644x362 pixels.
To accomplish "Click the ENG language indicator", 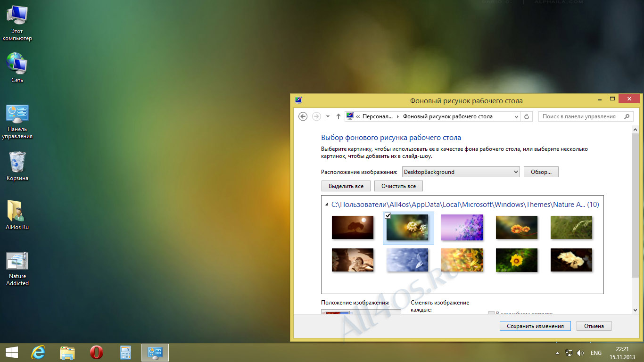I will 596,353.
